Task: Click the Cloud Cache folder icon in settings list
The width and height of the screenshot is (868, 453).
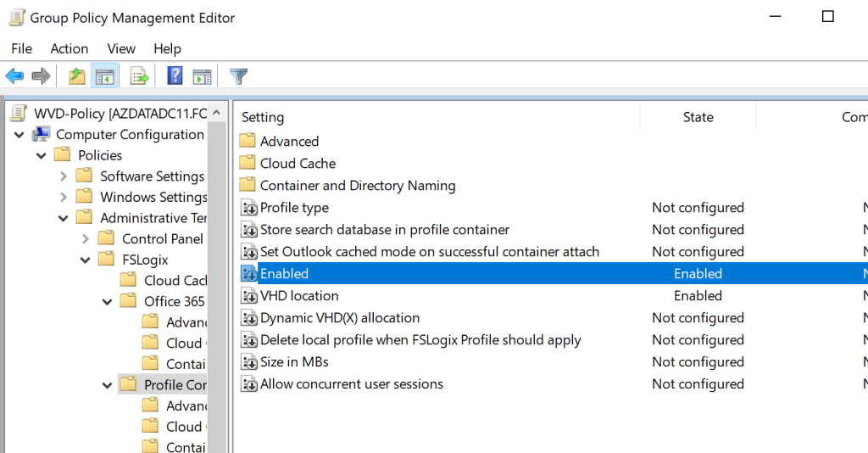Action: click(x=248, y=163)
